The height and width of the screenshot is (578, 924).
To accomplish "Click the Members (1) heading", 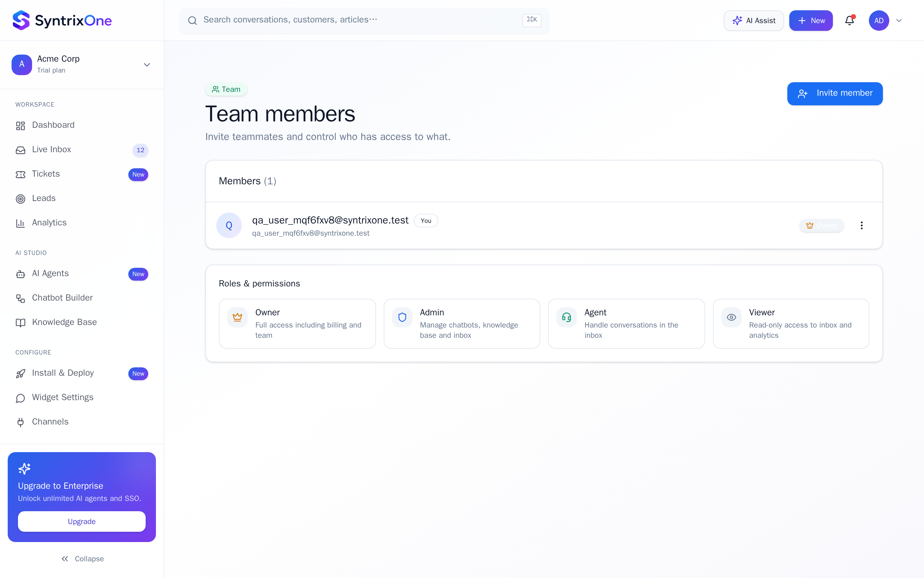I will [247, 181].
